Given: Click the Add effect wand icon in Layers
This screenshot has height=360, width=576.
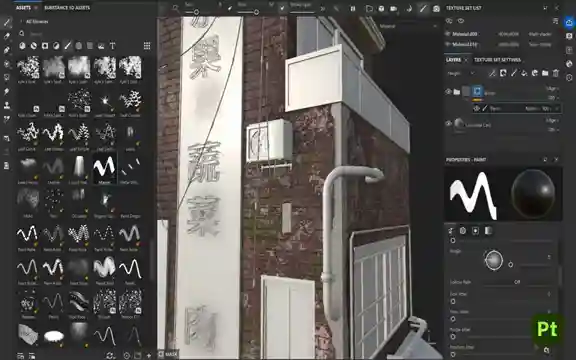Looking at the screenshot, I should (x=492, y=73).
